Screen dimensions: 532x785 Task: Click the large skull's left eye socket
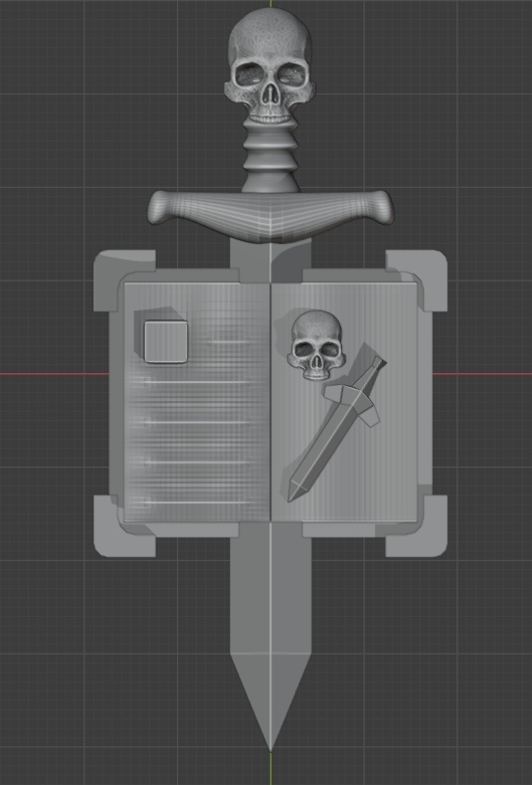251,75
